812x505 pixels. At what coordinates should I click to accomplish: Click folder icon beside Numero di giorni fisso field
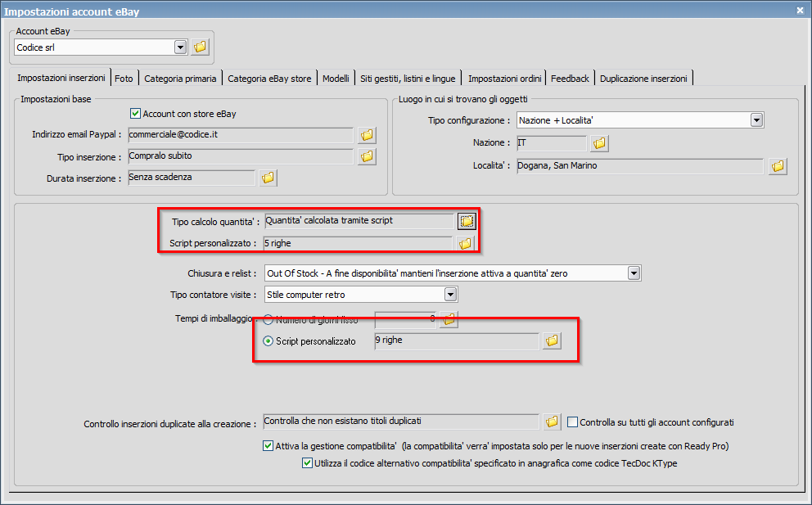click(449, 319)
